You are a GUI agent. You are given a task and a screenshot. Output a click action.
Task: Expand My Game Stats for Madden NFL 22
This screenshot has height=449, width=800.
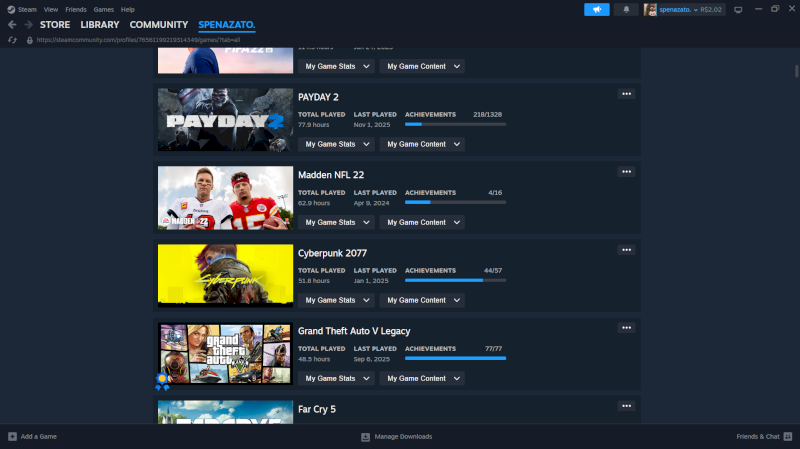click(336, 222)
